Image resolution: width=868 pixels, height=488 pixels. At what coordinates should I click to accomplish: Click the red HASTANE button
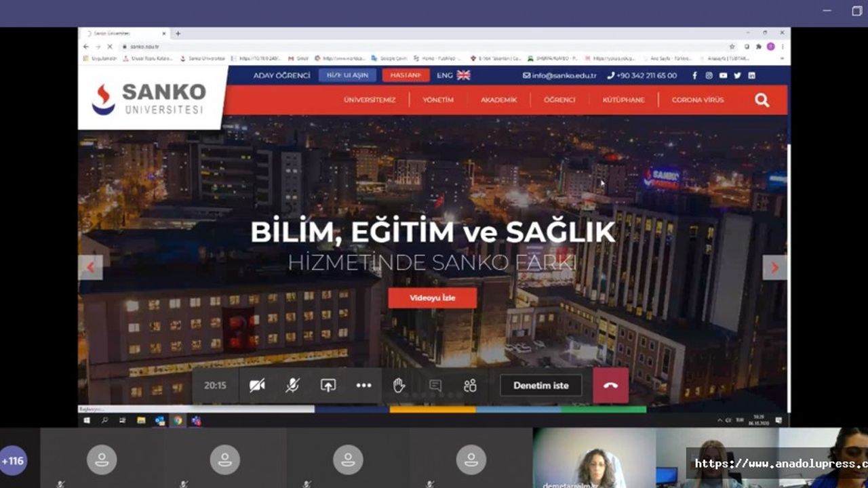tap(406, 75)
